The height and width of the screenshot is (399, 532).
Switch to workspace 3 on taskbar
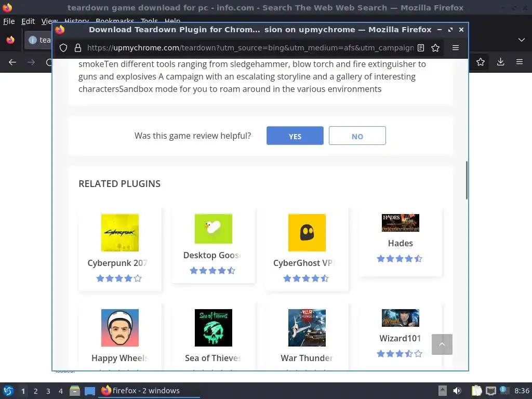[48, 391]
